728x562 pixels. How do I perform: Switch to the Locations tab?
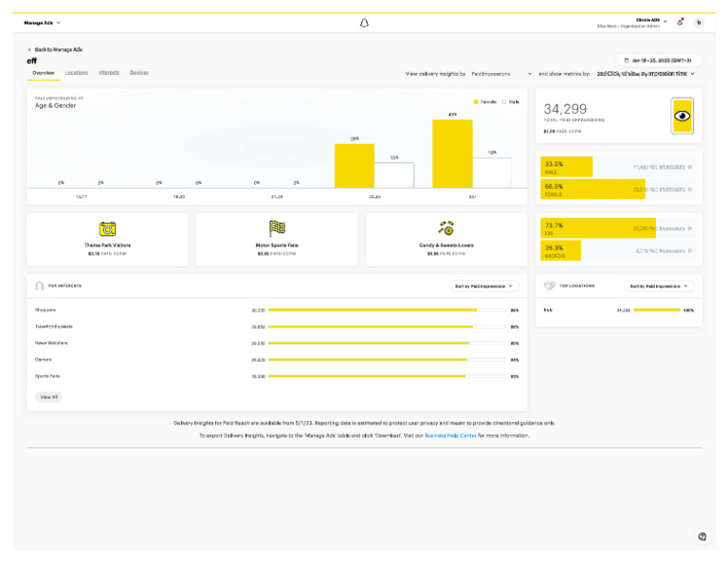[77, 73]
